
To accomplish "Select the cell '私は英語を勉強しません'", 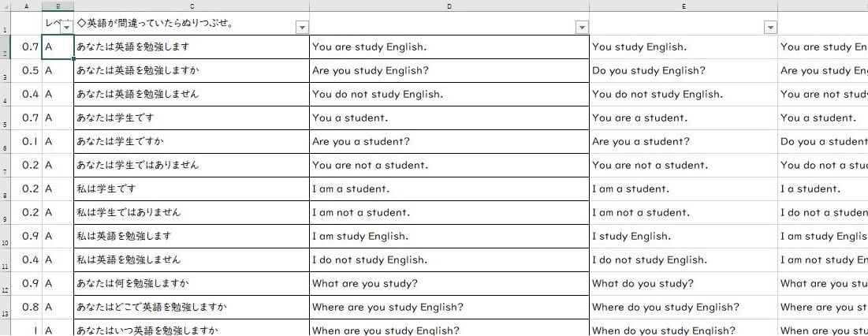I will (x=192, y=260).
